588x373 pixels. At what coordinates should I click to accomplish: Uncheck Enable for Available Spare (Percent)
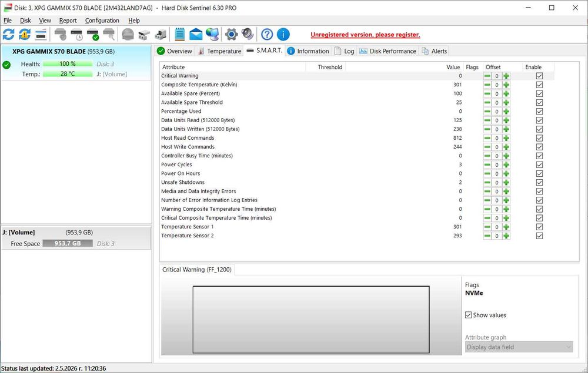(x=539, y=93)
